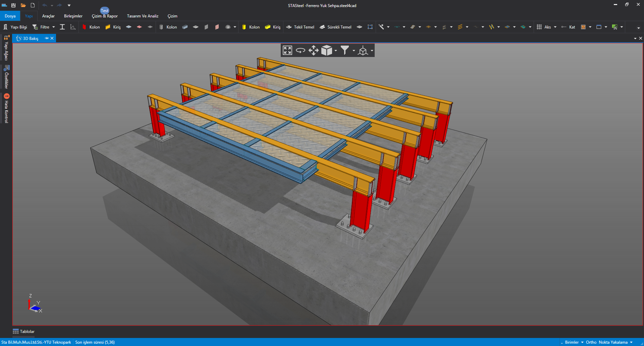
Task: Click the red Kolon steel column tool
Action: [x=91, y=27]
